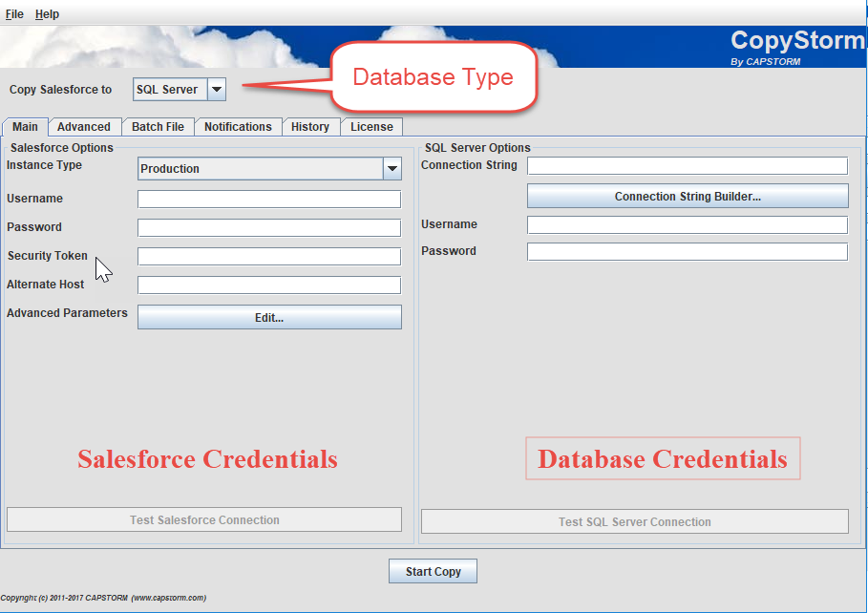
Task: Click the Test Salesforce Connection button
Action: click(x=204, y=520)
